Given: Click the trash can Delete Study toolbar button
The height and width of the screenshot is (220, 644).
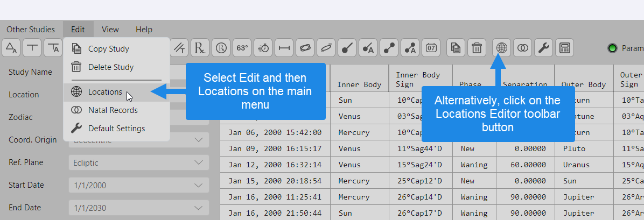Looking at the screenshot, I should click(x=477, y=48).
